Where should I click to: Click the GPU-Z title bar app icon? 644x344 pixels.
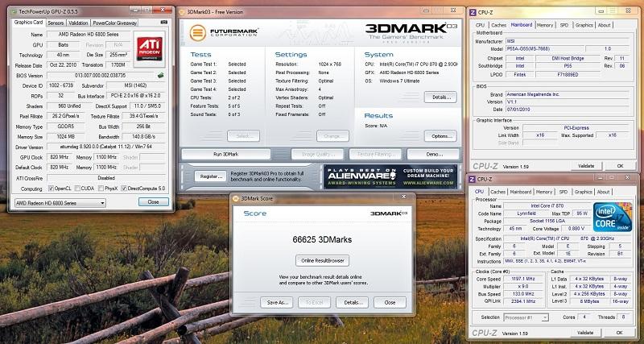tap(14, 11)
